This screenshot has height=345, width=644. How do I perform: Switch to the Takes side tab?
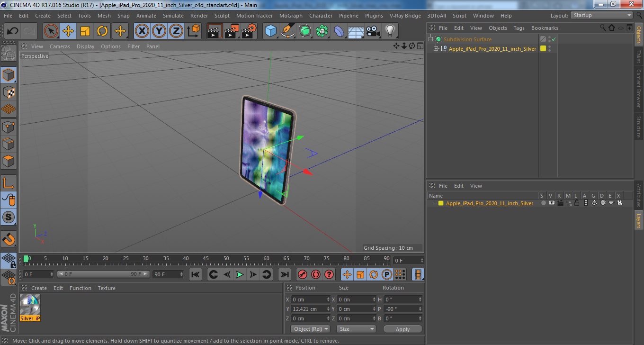tap(638, 57)
